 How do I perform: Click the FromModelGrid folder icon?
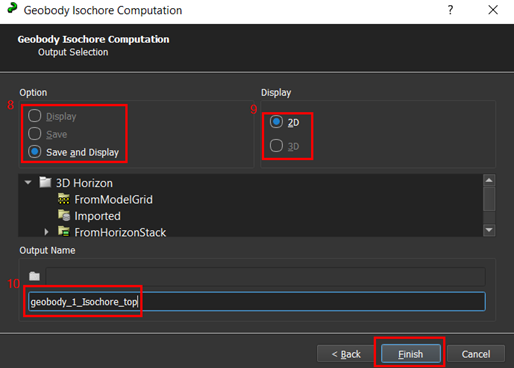tap(64, 199)
